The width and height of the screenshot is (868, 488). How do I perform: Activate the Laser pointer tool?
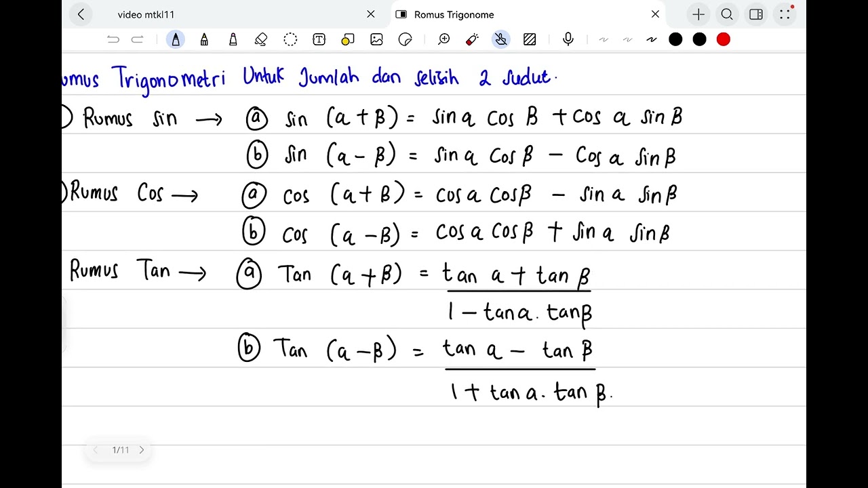(473, 40)
